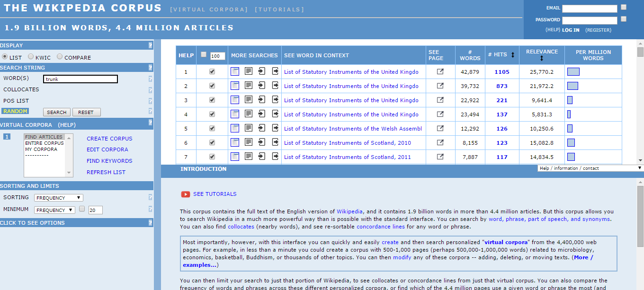Click the arrow-out-of-page icon in row 5
The height and width of the screenshot is (290, 644).
[x=275, y=129]
